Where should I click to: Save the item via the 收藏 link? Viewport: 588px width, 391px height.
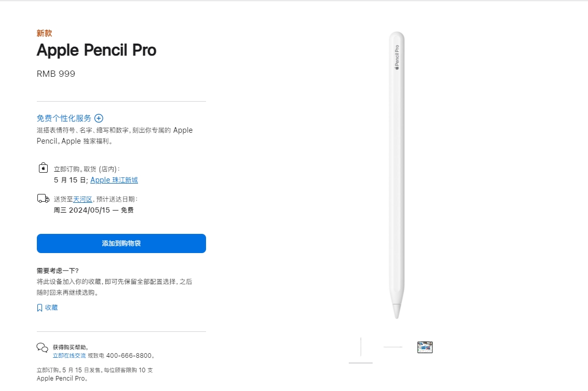pos(51,308)
